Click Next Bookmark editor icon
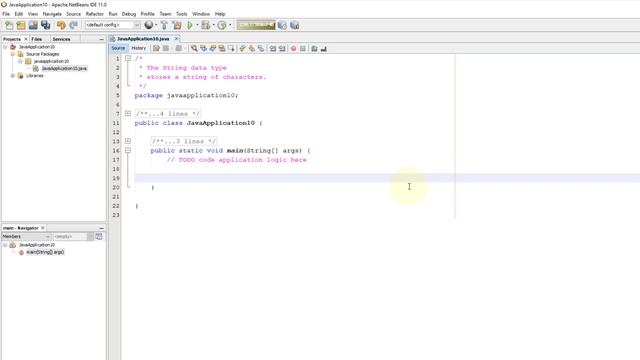640x360 pixels. (252, 49)
